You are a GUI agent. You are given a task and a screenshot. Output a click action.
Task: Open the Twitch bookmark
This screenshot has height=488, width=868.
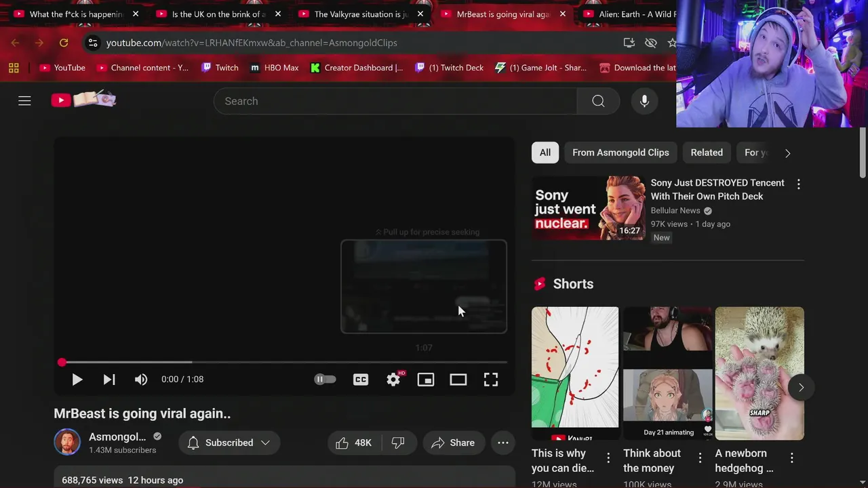[220, 68]
